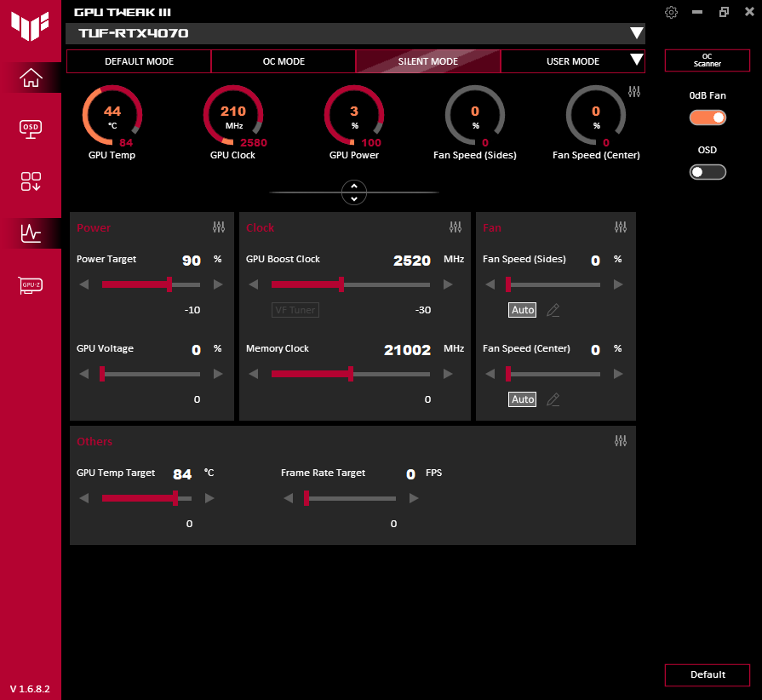The height and width of the screenshot is (700, 762).
Task: Adjust the Power Target slider
Action: point(151,284)
